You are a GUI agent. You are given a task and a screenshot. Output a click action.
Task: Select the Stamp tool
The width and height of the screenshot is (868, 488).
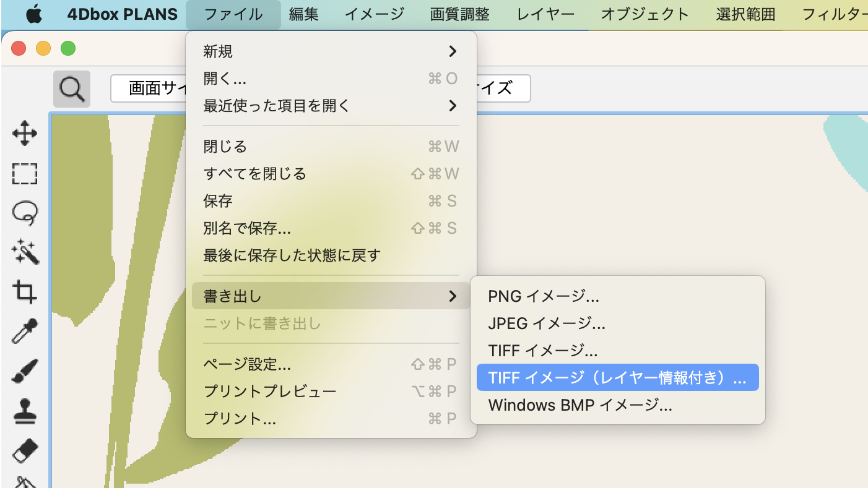tap(25, 411)
